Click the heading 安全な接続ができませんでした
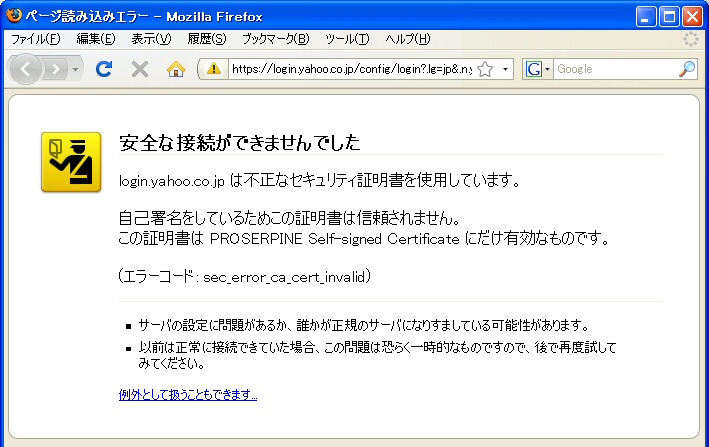The height and width of the screenshot is (447, 709). [239, 143]
